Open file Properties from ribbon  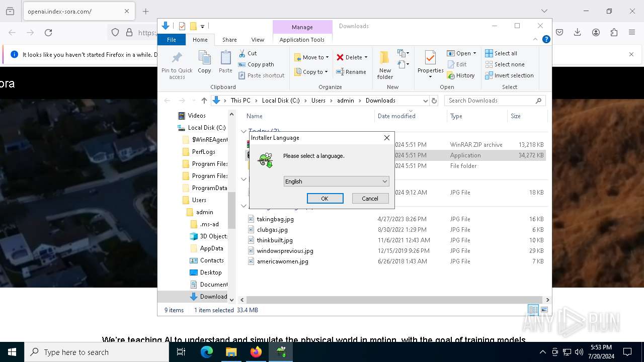click(430, 64)
